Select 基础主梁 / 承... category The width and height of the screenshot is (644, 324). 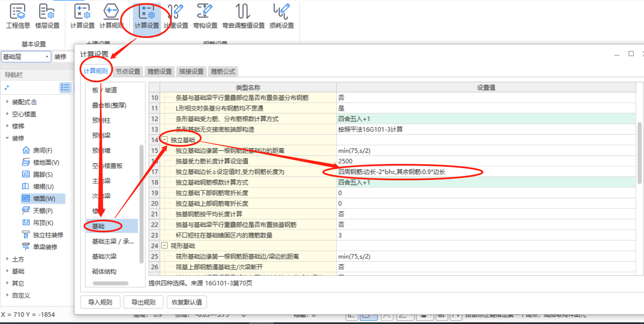[x=113, y=241]
